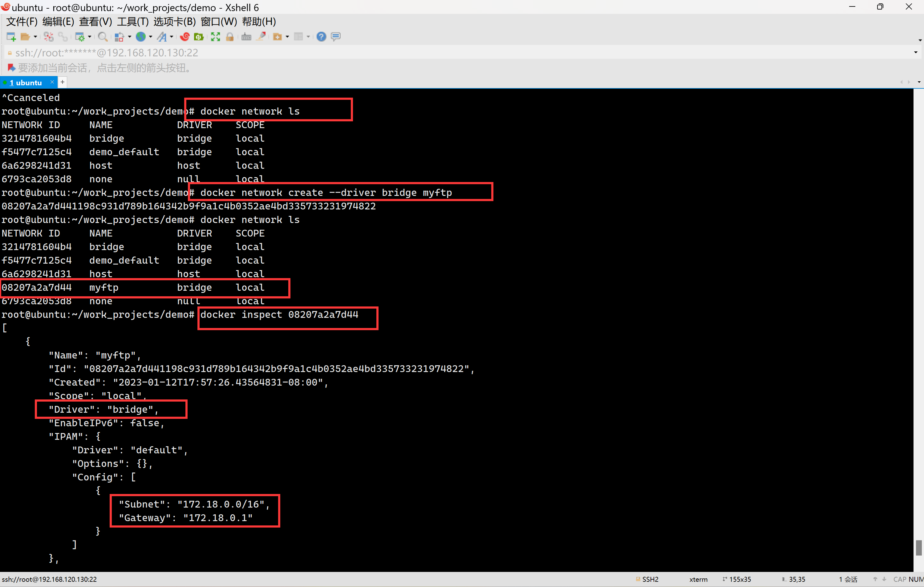Image resolution: width=924 pixels, height=587 pixels.
Task: Click the 'myftp' network name in listing
Action: (x=104, y=288)
